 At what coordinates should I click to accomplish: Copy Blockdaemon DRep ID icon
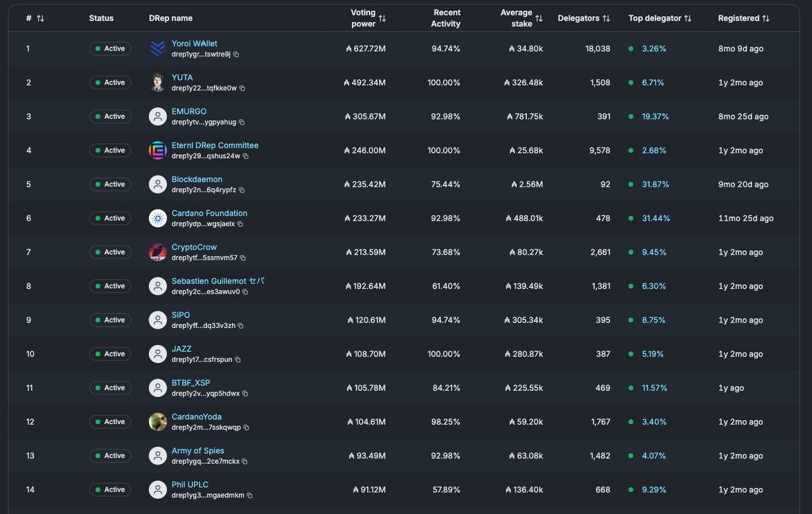tap(242, 190)
